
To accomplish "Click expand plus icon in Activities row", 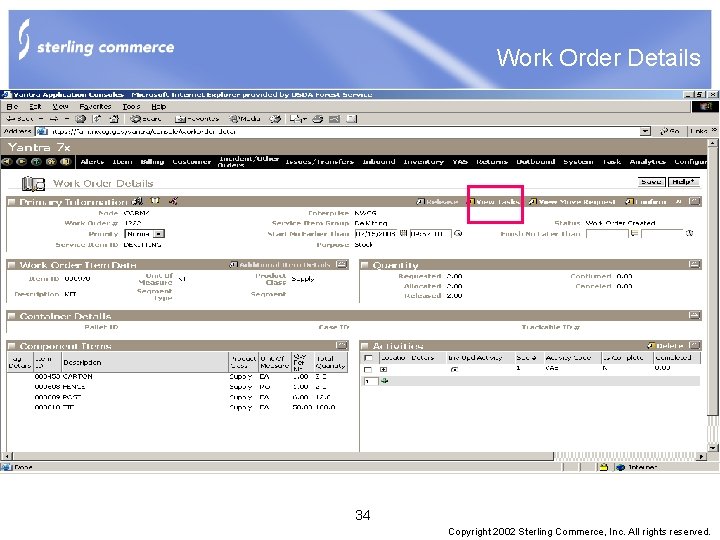I will coord(383,370).
